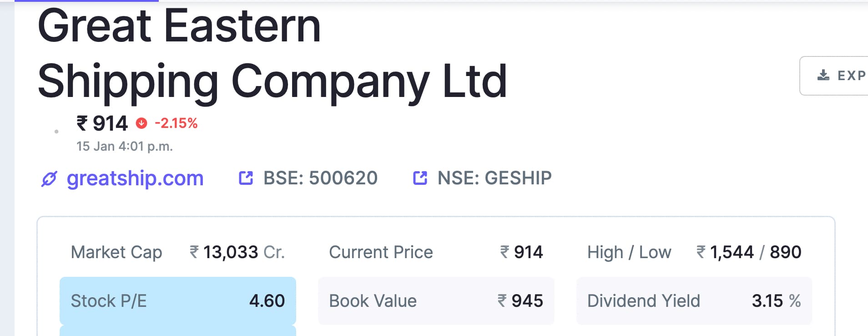This screenshot has height=336, width=868.
Task: Click the download icon on Export button
Action: [823, 75]
